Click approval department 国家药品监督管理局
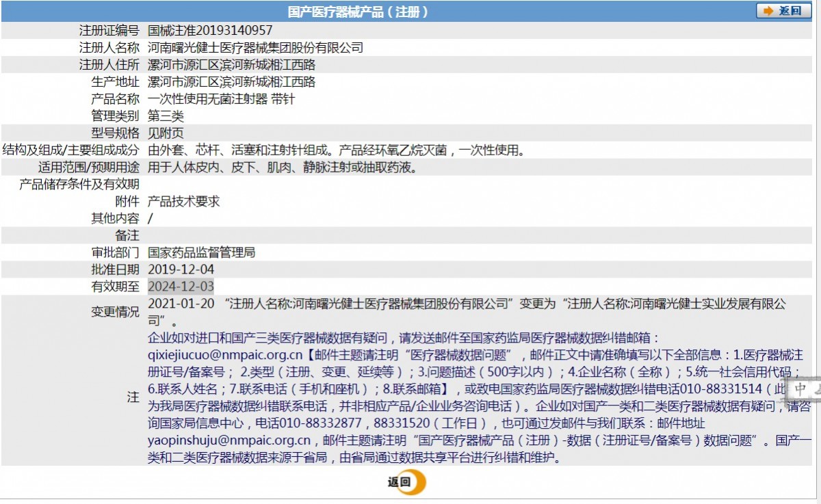The width and height of the screenshot is (821, 504). pos(201,253)
